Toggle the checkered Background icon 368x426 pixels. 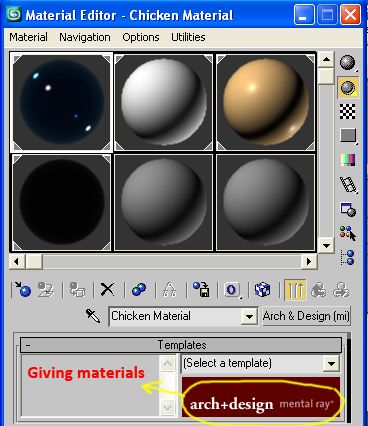tap(348, 111)
